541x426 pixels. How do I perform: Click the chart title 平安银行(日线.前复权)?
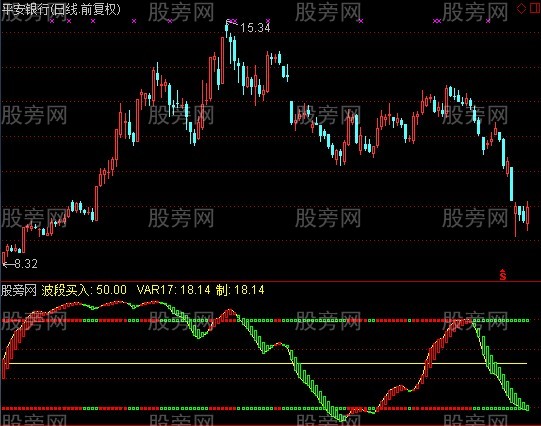(61, 9)
